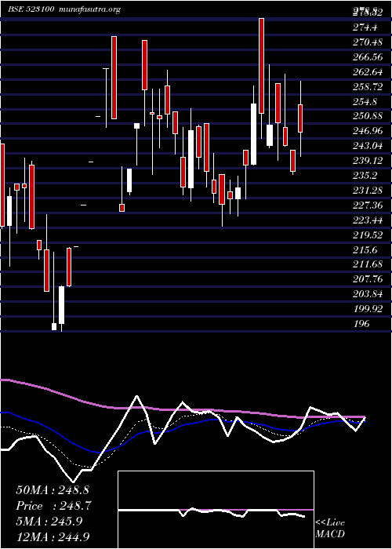Select the 235.2 price axis label
This screenshot has width=392, height=549.
tap(365, 176)
